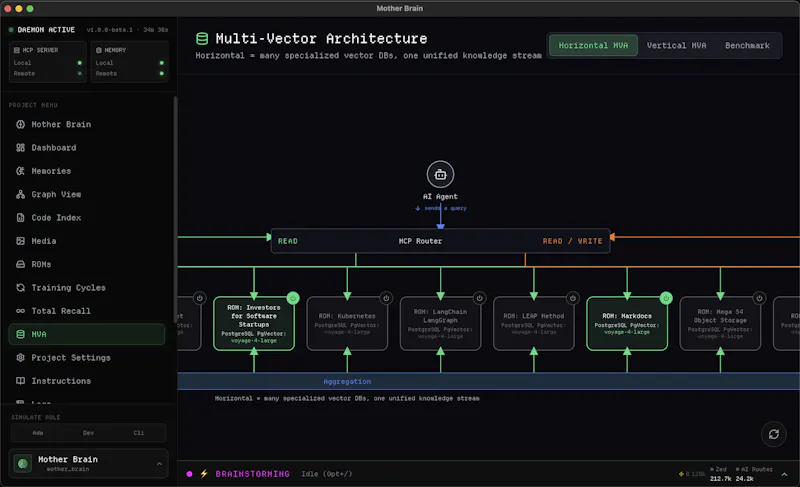The height and width of the screenshot is (487, 800).
Task: Open Mother Brain brain icon in sidebar
Action: coord(20,124)
